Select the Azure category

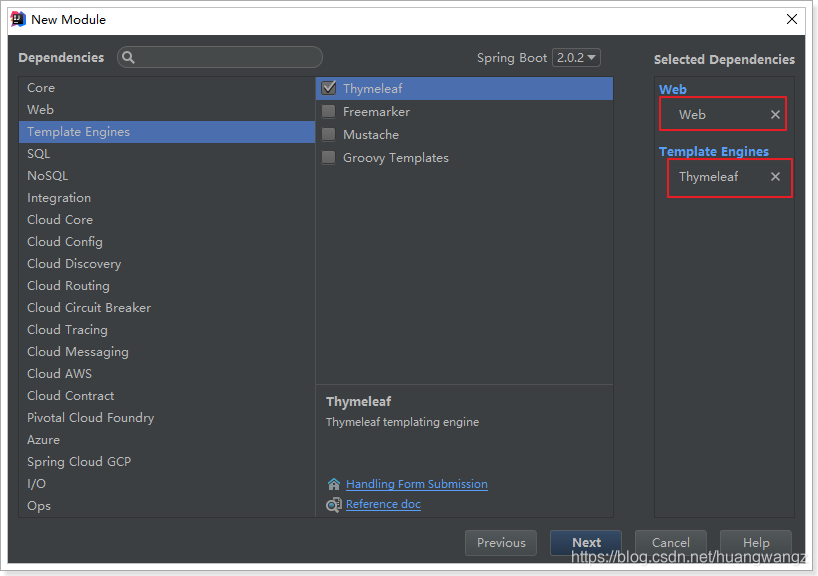click(x=167, y=440)
